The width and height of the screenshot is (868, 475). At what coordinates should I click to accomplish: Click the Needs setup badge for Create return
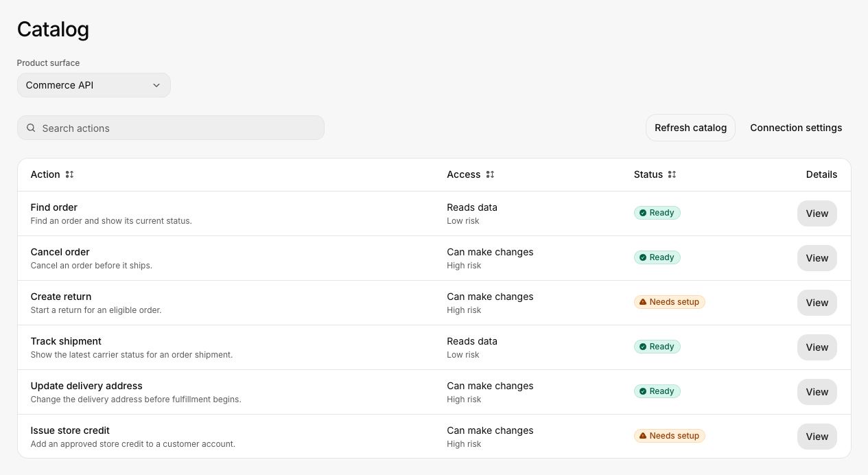[x=670, y=302]
